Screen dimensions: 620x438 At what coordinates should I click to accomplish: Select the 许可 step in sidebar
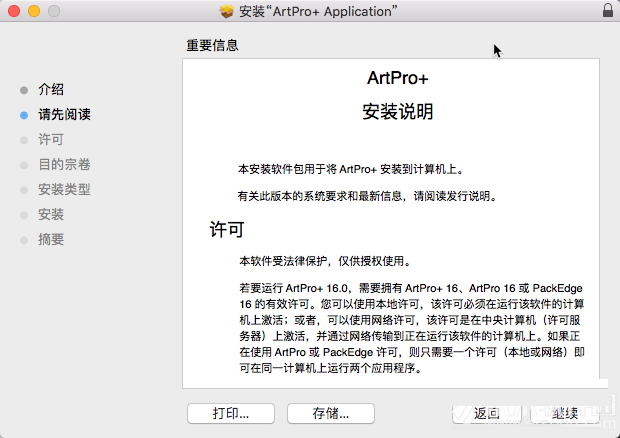[x=51, y=140]
